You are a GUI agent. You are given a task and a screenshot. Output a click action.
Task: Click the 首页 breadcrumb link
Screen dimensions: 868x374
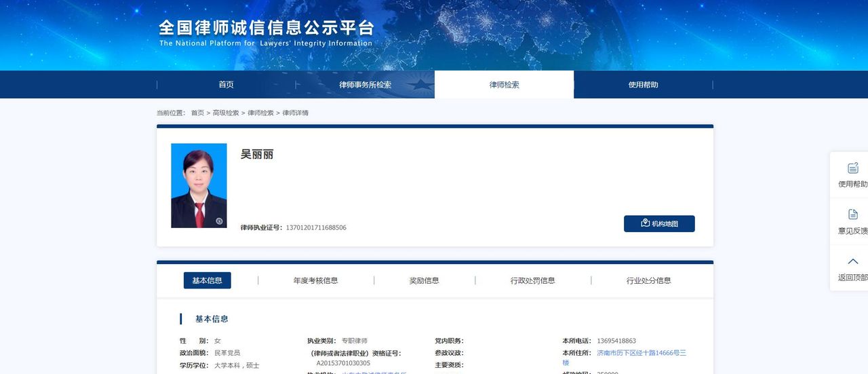click(197, 113)
